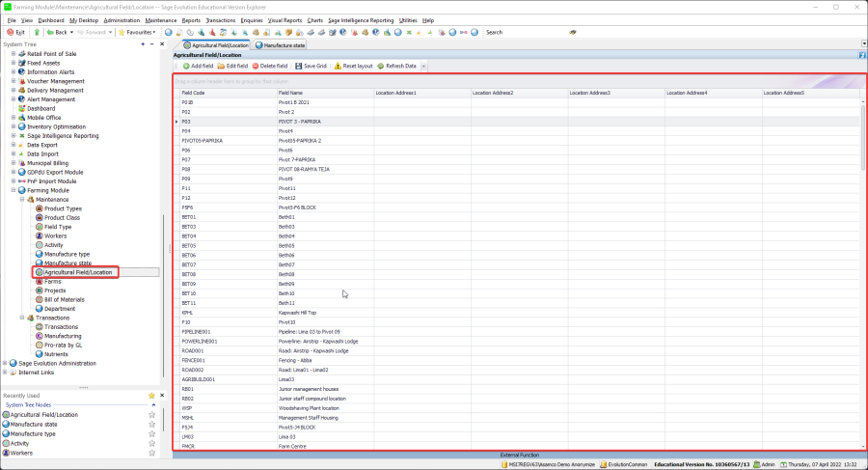Screen dimensions: 868x470
Task: Click the Save Grid disk icon
Action: (298, 66)
